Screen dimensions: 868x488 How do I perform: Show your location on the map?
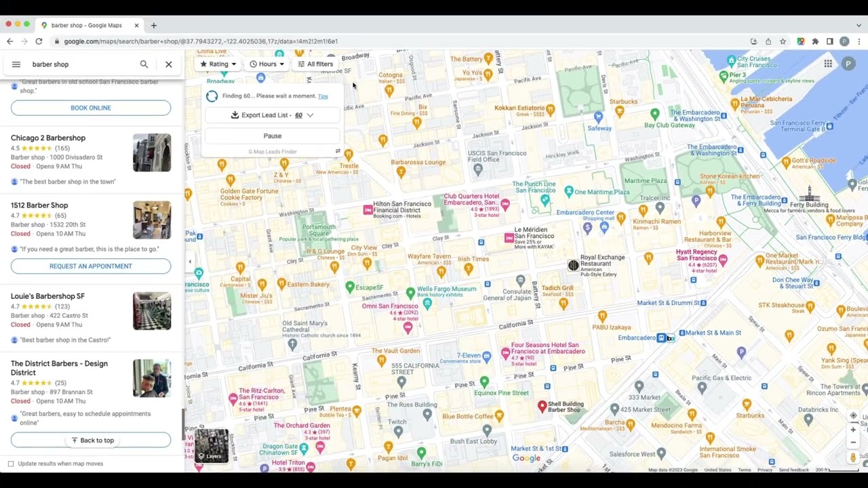853,415
